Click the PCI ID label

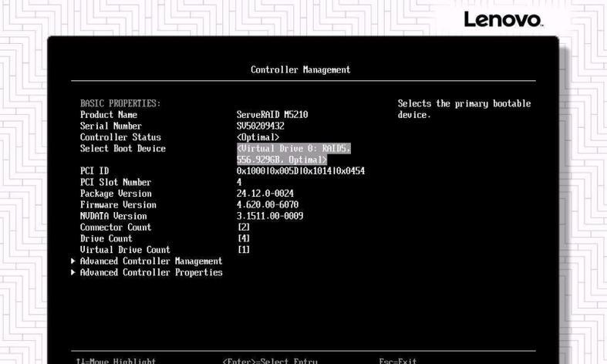point(94,171)
